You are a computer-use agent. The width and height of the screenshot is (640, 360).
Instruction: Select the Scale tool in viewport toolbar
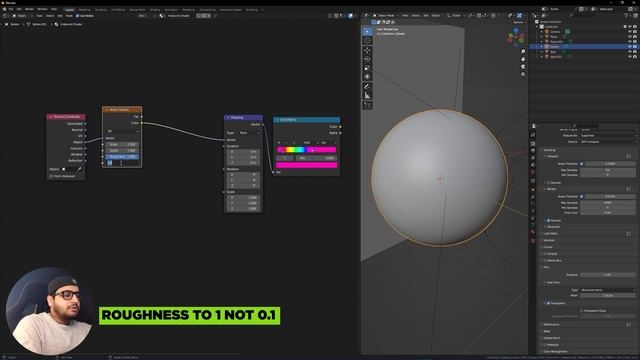(367, 68)
